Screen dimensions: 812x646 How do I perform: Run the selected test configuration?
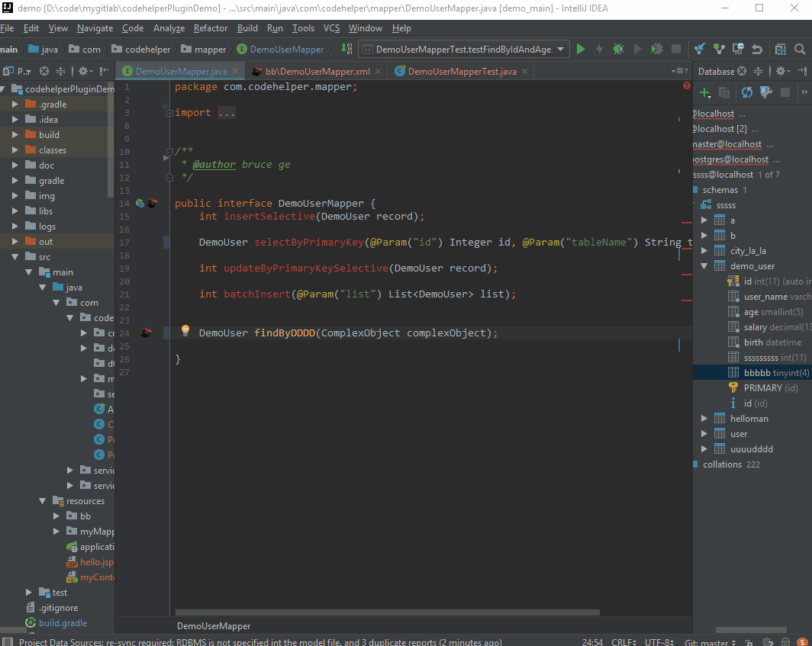click(581, 49)
